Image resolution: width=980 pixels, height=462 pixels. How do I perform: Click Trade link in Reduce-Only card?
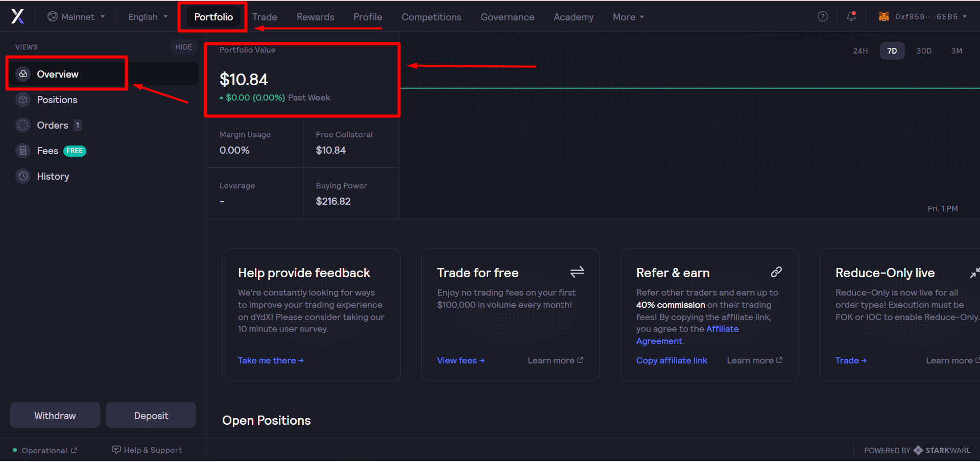851,360
